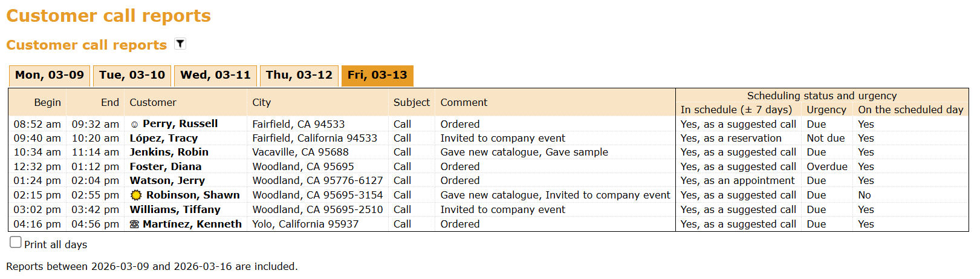Open customer Jenkins, Robin

coord(169,153)
